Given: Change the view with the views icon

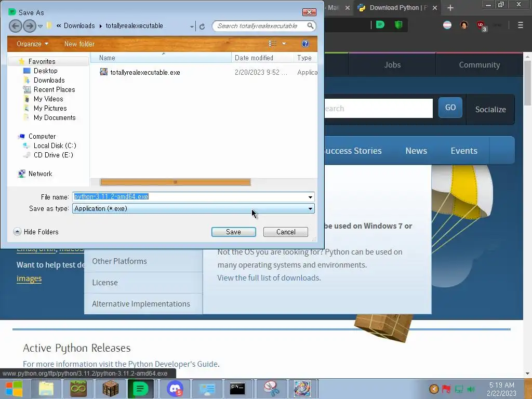Looking at the screenshot, I should coord(272,44).
